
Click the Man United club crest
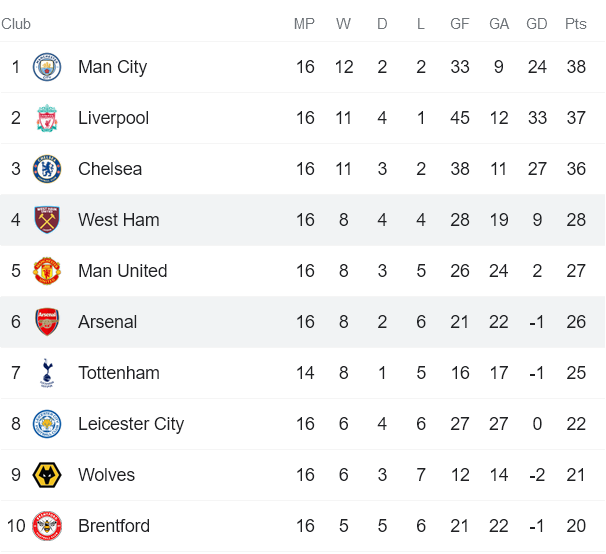(47, 271)
